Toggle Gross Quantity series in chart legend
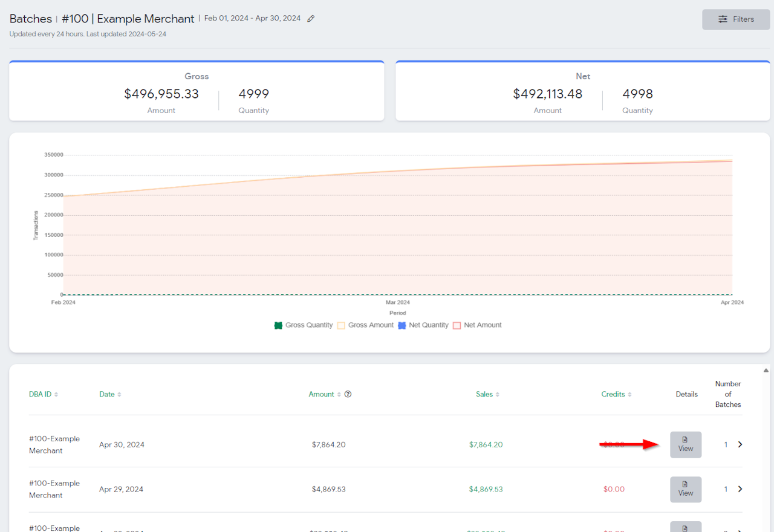 point(303,325)
